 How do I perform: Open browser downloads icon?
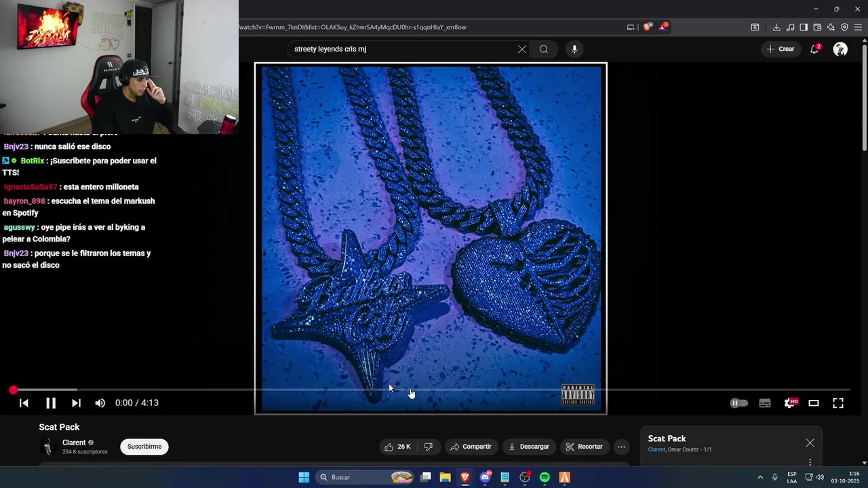pyautogui.click(x=776, y=27)
